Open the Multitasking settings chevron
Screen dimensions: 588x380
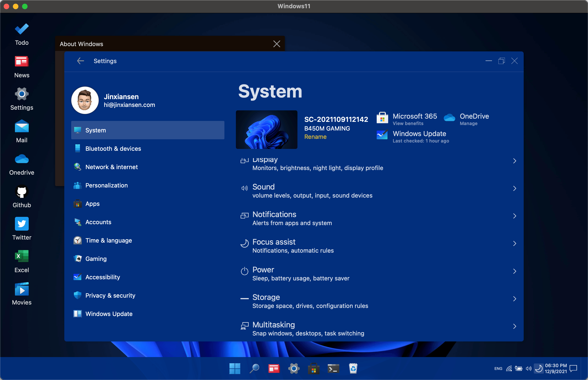pyautogui.click(x=514, y=327)
